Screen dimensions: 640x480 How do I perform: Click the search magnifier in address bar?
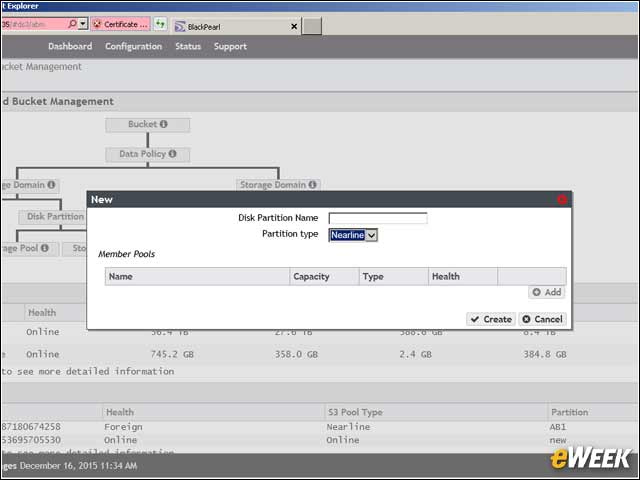[72, 24]
